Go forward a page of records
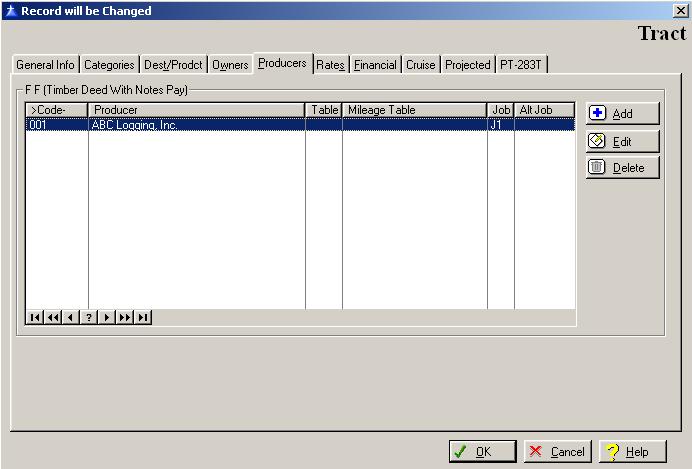This screenshot has height=469, width=692. click(125, 317)
